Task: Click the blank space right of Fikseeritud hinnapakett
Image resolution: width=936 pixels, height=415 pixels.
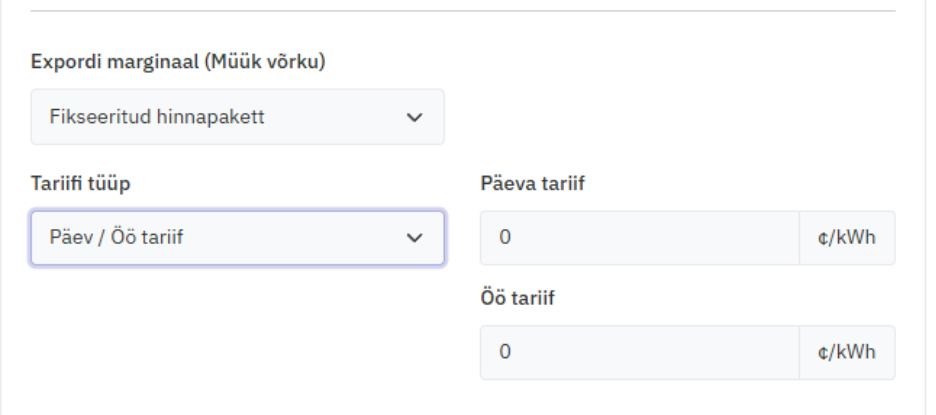Action: 670,117
